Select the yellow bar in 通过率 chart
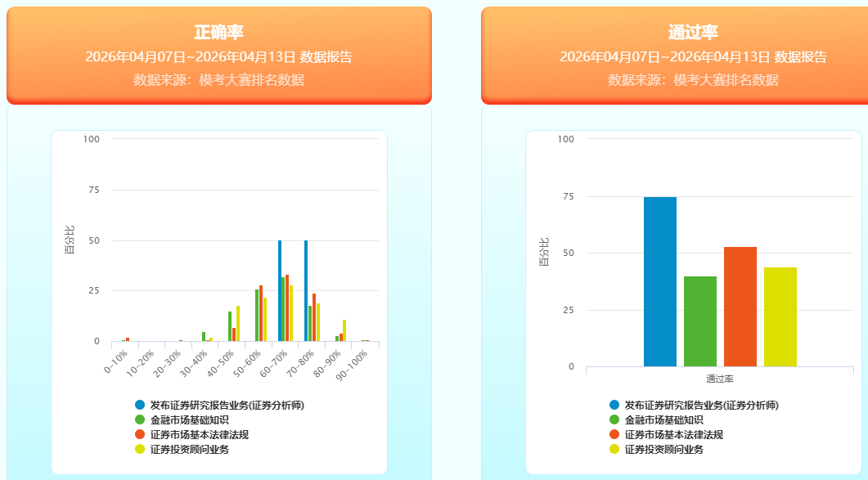This screenshot has height=480, width=868. pos(780,316)
